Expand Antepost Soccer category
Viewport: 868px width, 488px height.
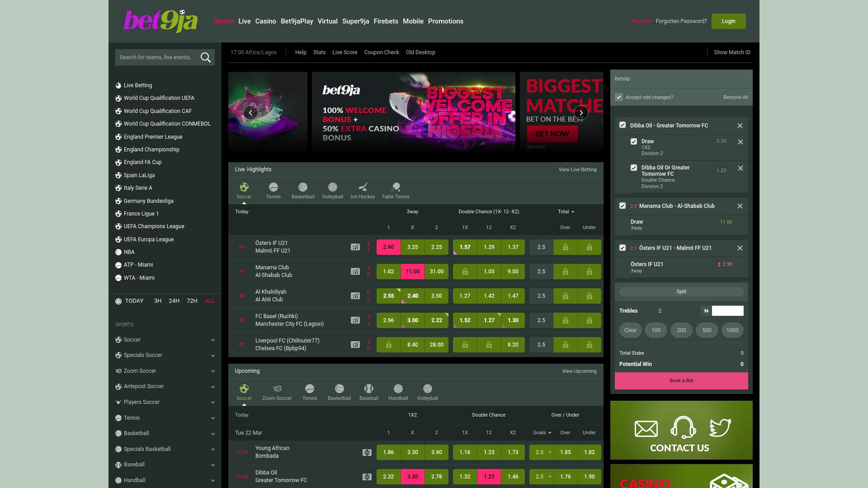165,386
